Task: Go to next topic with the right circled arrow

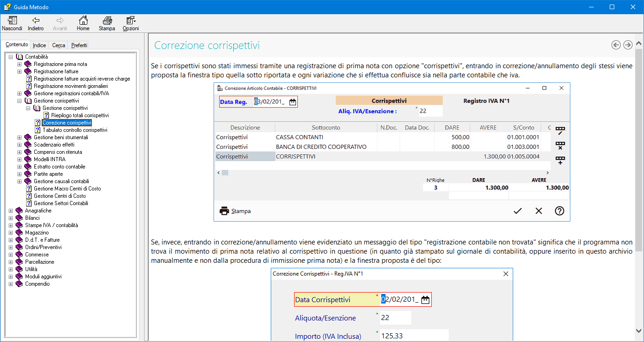Action: coord(628,45)
